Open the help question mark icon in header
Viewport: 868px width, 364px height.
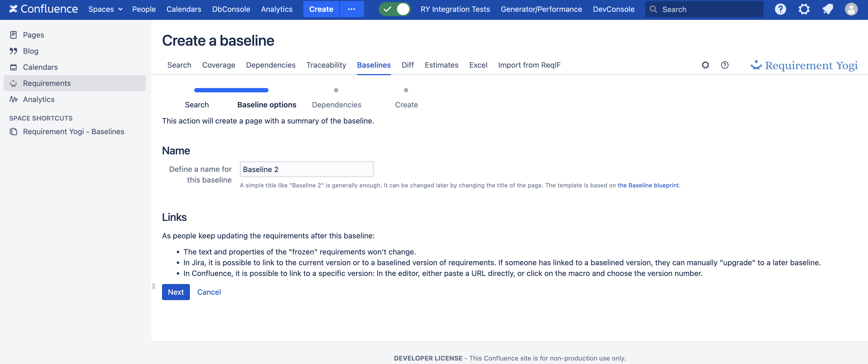click(780, 9)
